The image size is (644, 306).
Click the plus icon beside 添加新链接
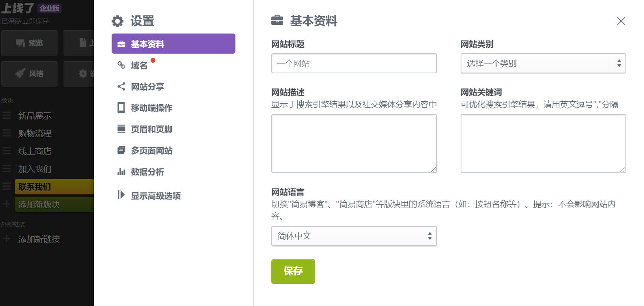pos(7,239)
